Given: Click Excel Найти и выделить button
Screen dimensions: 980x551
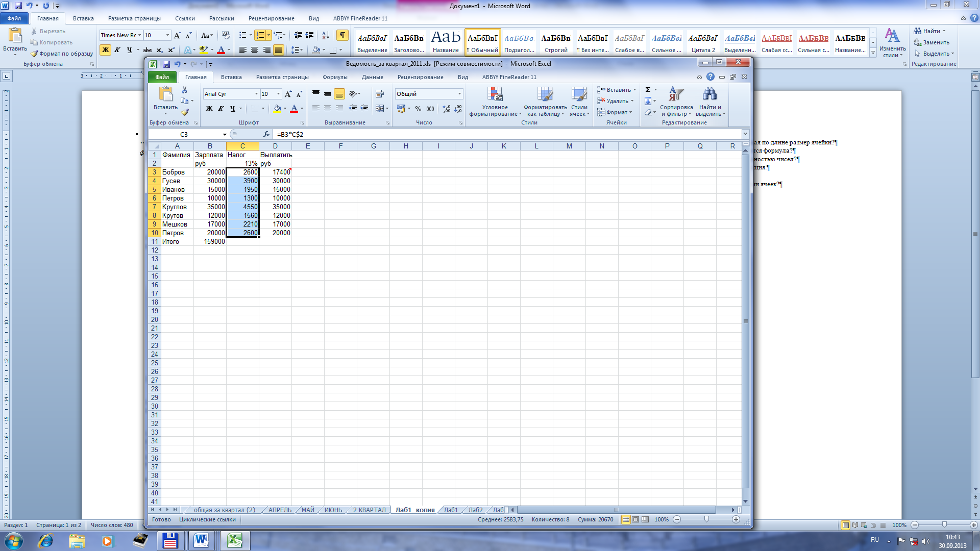Looking at the screenshot, I should (x=710, y=102).
